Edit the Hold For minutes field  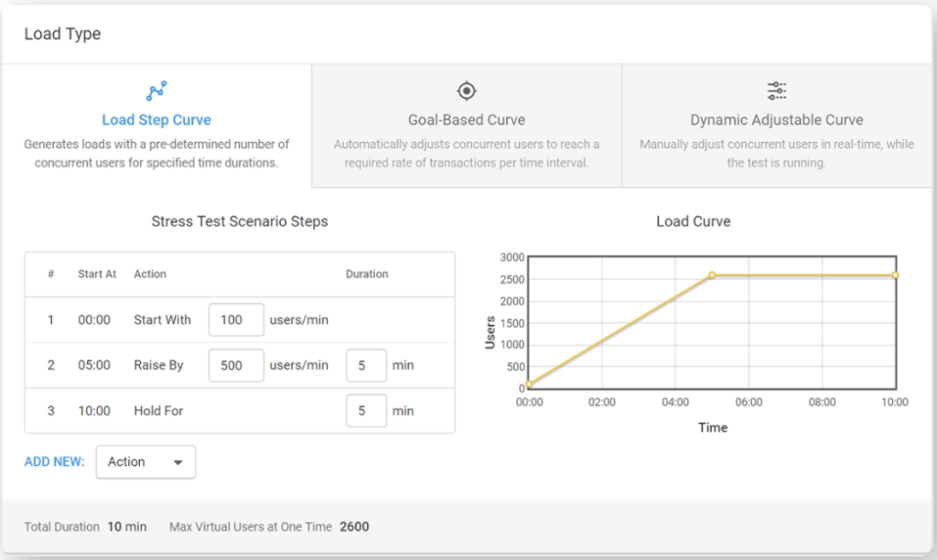coord(366,411)
